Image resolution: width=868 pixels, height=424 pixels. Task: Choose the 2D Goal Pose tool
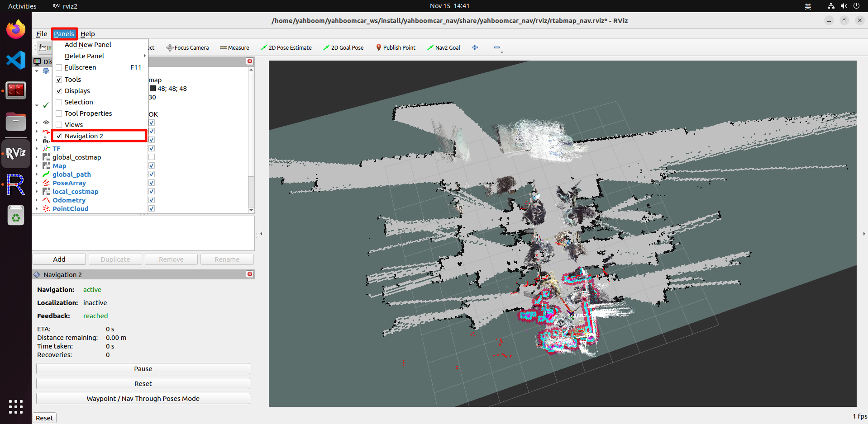click(343, 48)
